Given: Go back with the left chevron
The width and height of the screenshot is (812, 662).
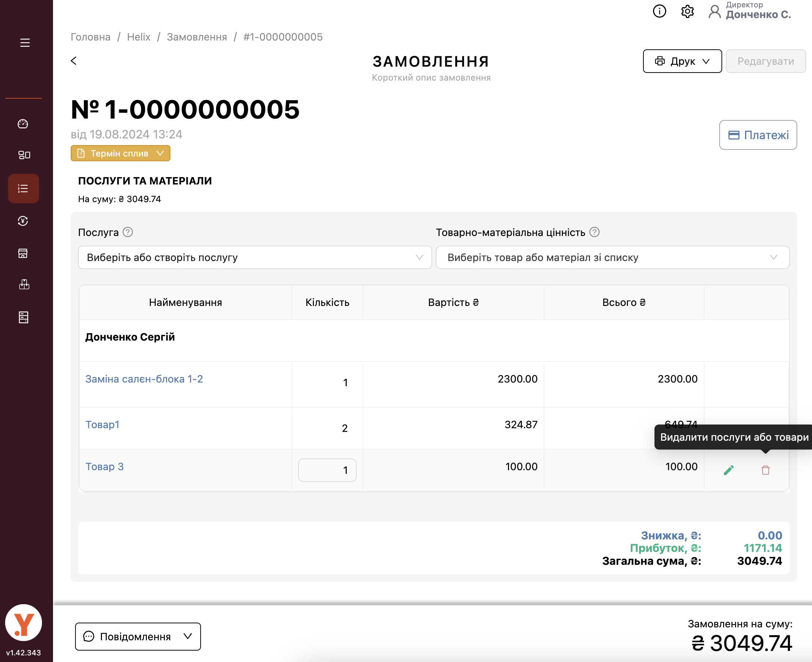Looking at the screenshot, I should [74, 61].
